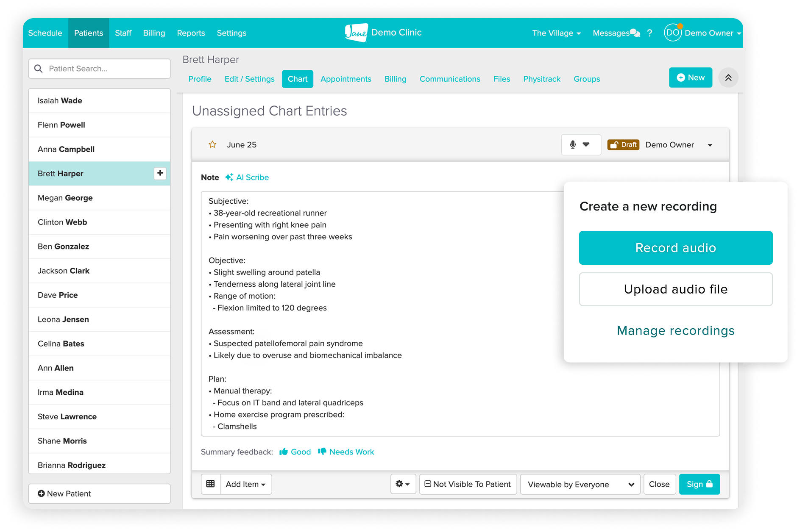Open The Village location dropdown
The image size is (797, 532).
tap(556, 33)
